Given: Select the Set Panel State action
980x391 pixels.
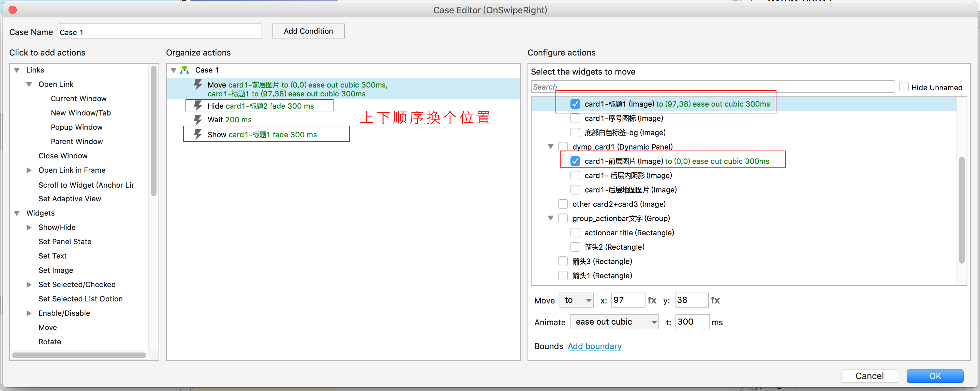Looking at the screenshot, I should (65, 242).
